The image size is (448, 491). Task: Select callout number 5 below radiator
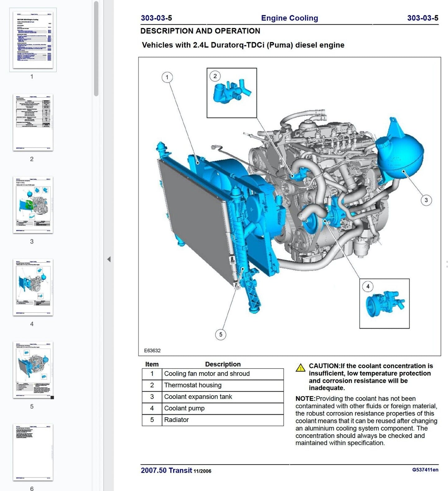[x=220, y=334]
